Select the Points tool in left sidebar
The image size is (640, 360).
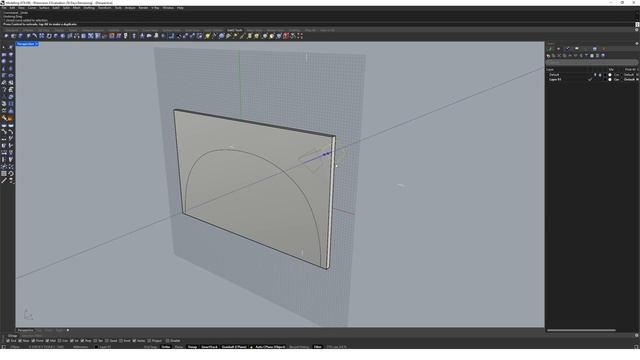[11, 47]
